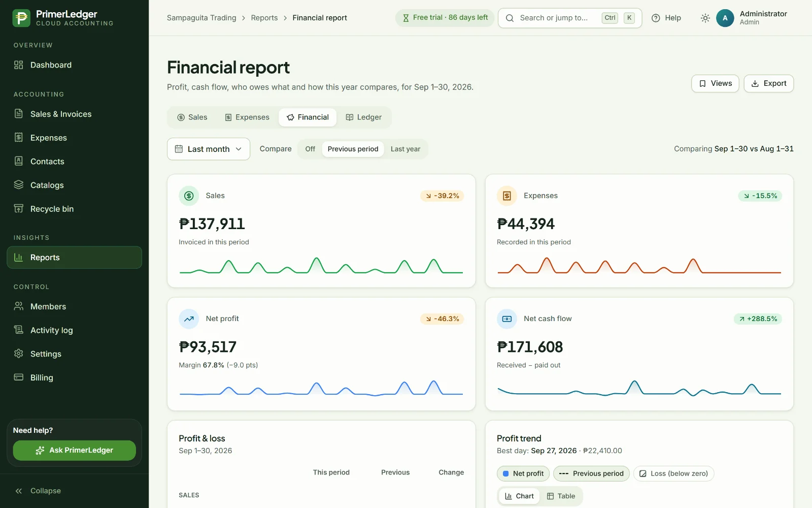
Task: Open Settings in the sidebar
Action: [74, 354]
